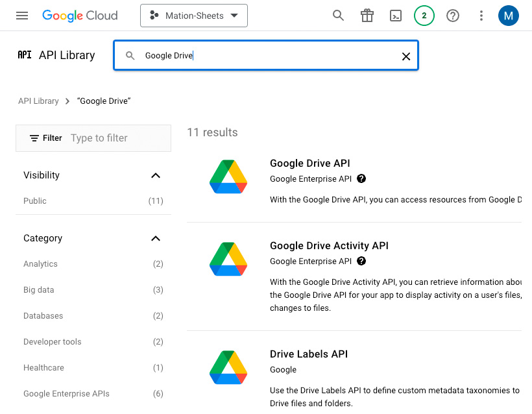Click the 11 results count text
532x414 pixels.
212,132
